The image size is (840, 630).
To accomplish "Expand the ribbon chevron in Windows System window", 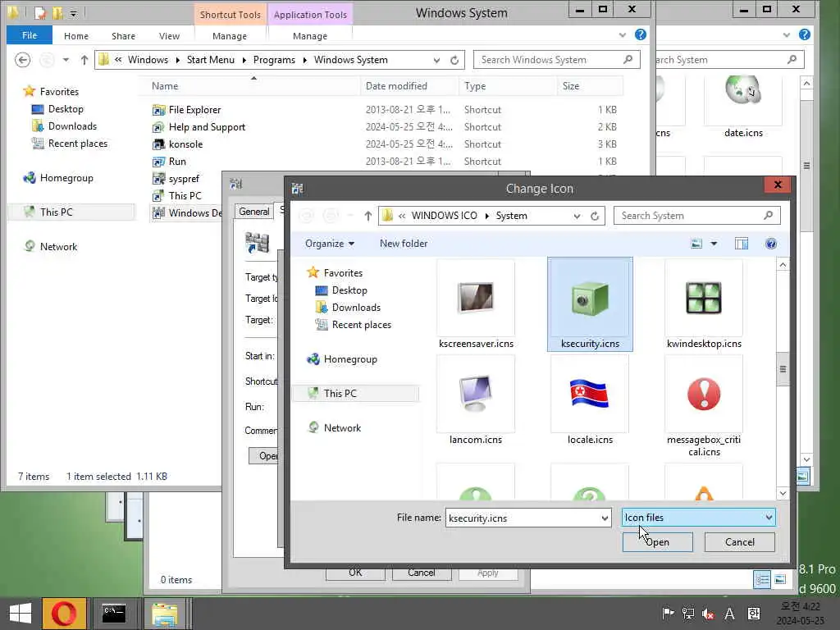I will [623, 35].
